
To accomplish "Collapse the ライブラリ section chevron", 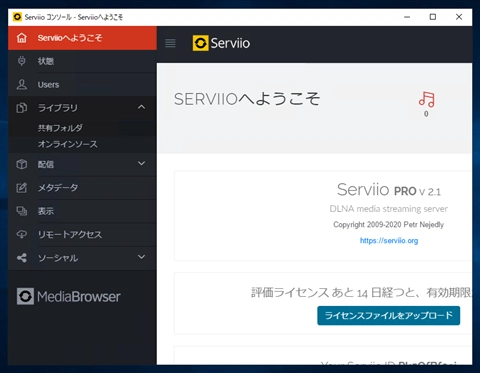I will coord(142,107).
